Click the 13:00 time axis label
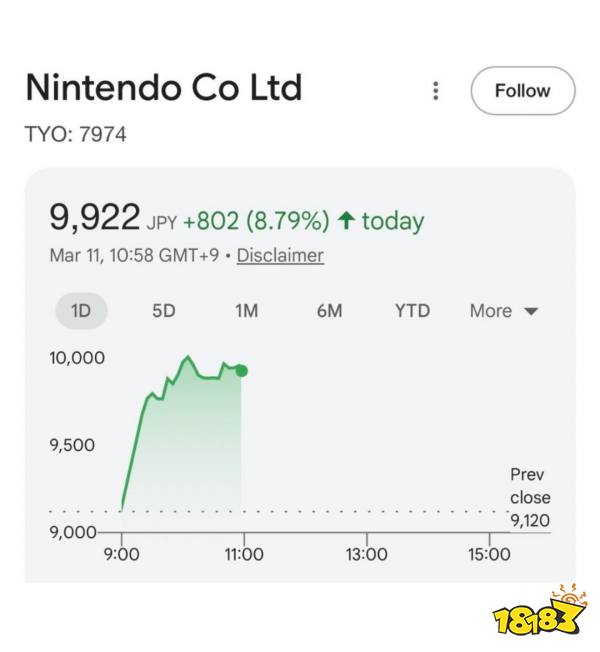The image size is (600, 652). [366, 554]
